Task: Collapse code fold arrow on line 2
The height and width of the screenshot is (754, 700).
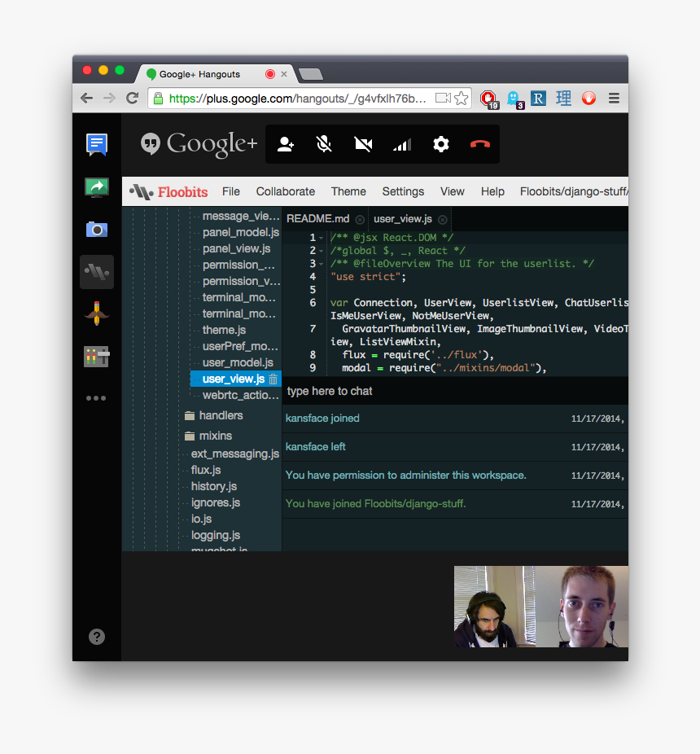Action: tap(322, 251)
